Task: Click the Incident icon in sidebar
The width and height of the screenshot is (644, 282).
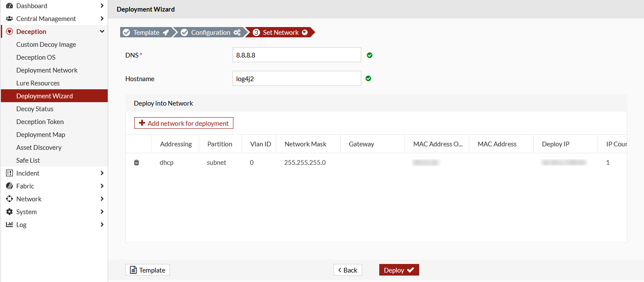Action: click(x=9, y=173)
